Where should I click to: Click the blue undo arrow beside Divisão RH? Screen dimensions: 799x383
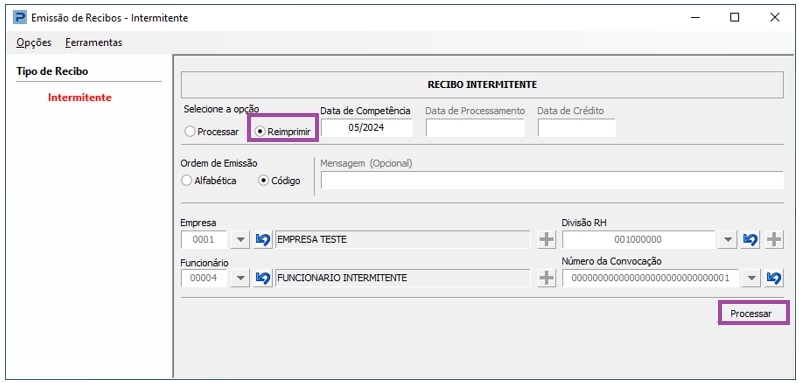pos(750,239)
